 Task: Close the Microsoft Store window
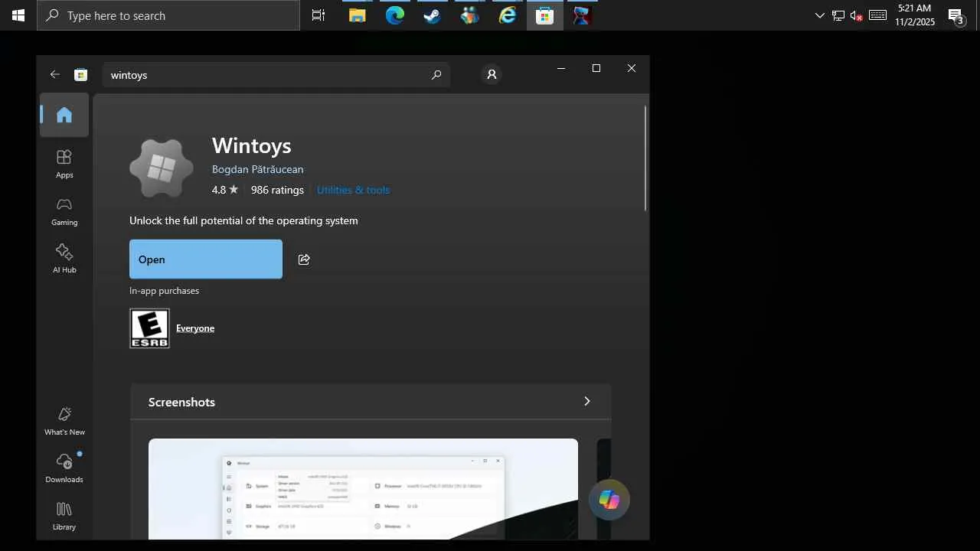[x=632, y=68]
